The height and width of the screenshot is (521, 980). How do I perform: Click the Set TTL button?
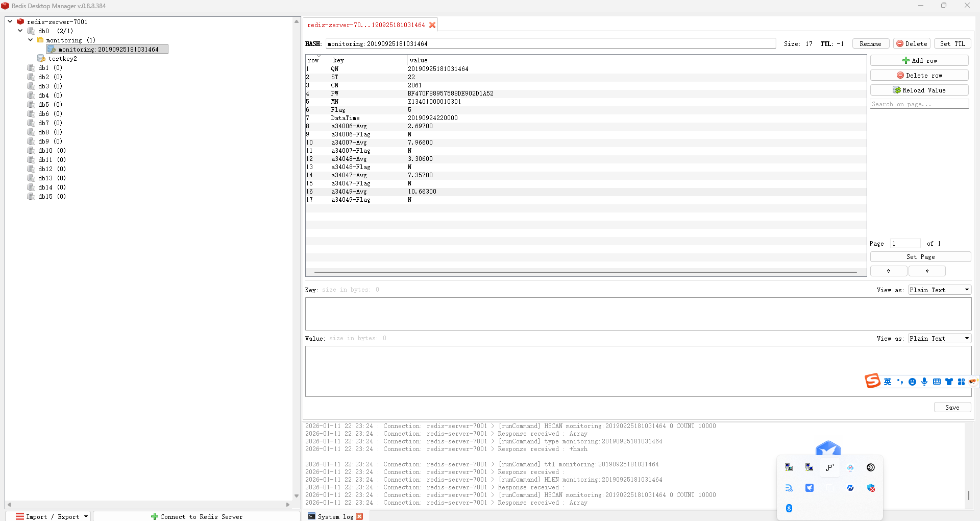952,44
